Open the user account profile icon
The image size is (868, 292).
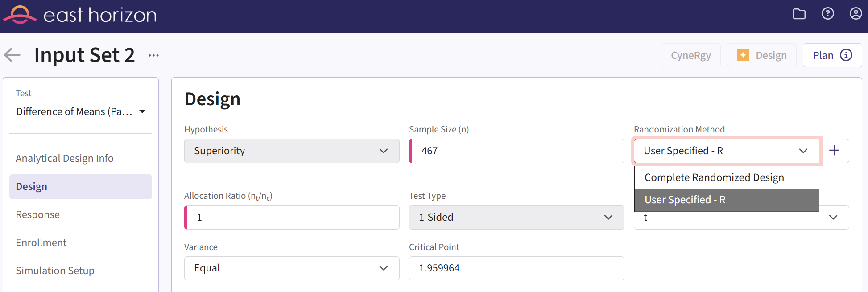point(855,14)
